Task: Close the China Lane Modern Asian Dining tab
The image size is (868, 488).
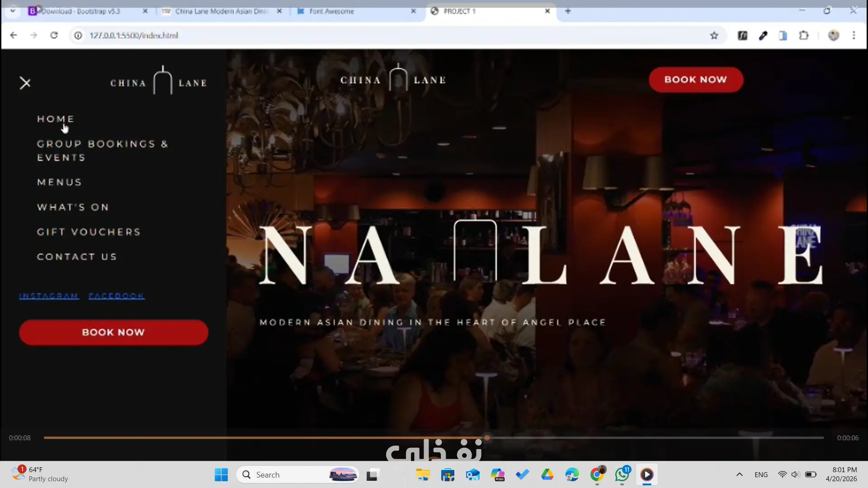Action: [279, 11]
